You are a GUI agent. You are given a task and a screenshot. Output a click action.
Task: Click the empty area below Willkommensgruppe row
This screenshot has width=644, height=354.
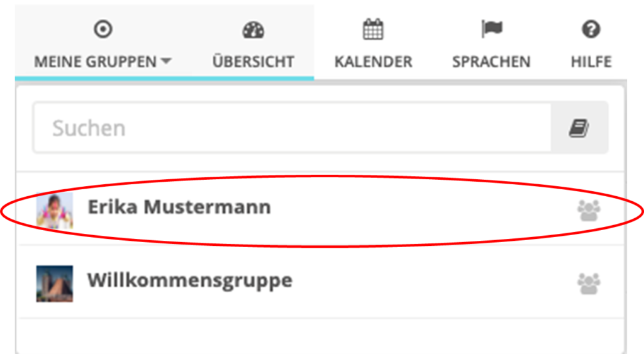click(320, 336)
